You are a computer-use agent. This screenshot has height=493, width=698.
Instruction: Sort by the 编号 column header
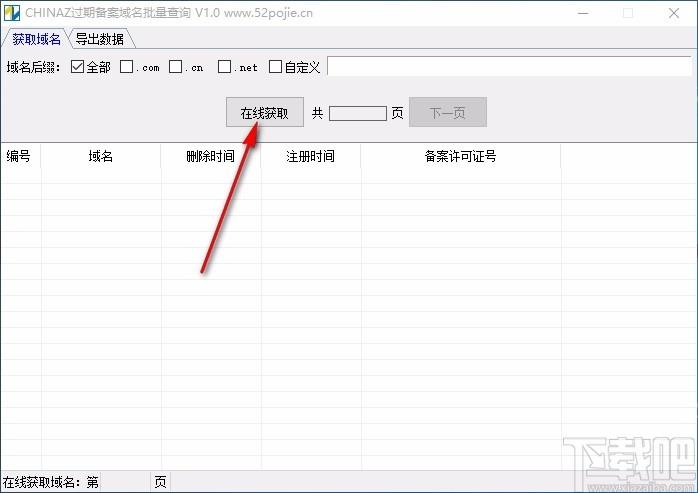pos(20,156)
